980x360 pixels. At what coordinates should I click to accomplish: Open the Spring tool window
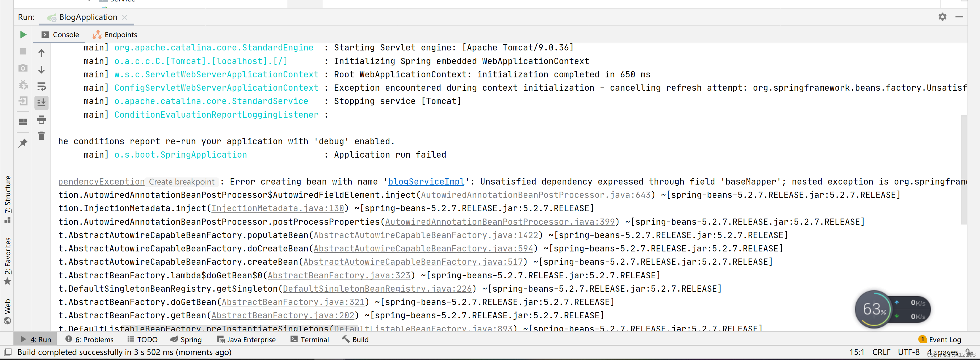coord(186,340)
